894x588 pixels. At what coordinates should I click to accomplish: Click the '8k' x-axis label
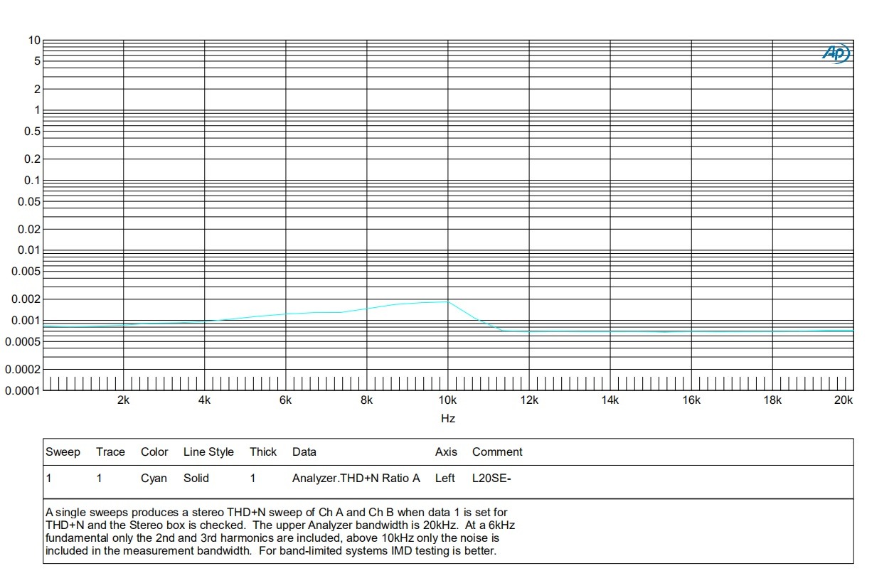click(367, 400)
